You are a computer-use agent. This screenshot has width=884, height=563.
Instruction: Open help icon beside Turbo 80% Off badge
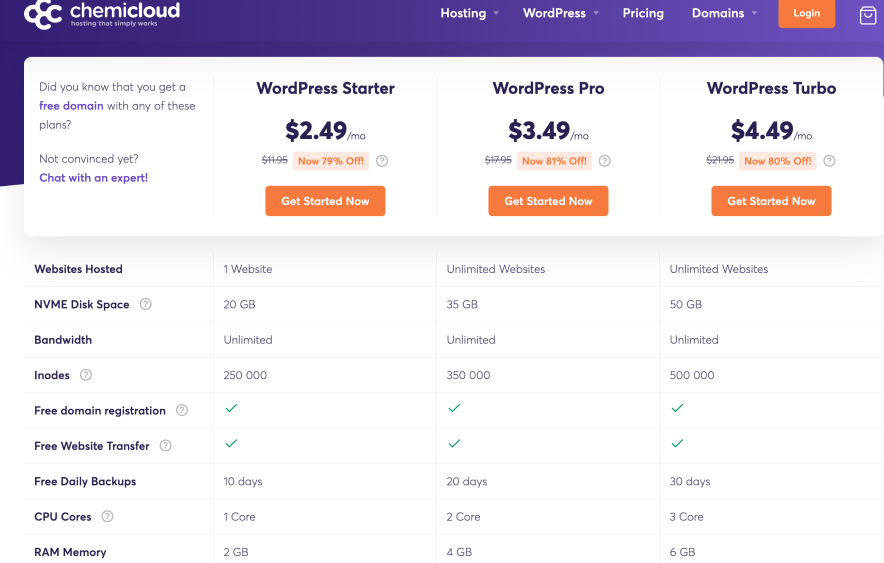829,161
